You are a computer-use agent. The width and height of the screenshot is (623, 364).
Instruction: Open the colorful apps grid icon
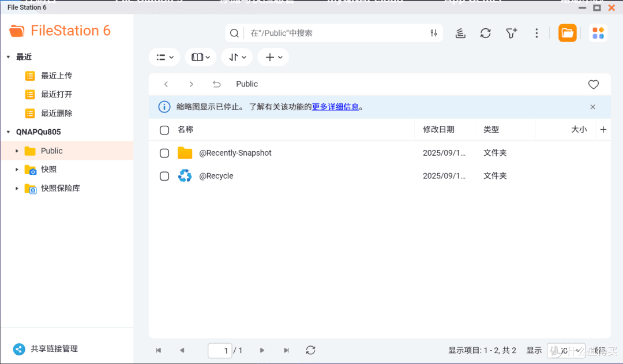click(x=598, y=33)
